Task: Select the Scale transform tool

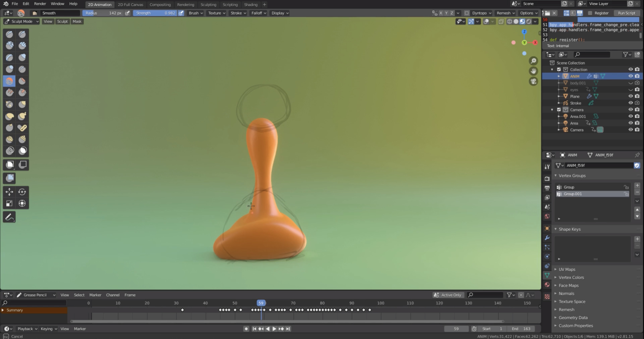Action: click(9, 203)
